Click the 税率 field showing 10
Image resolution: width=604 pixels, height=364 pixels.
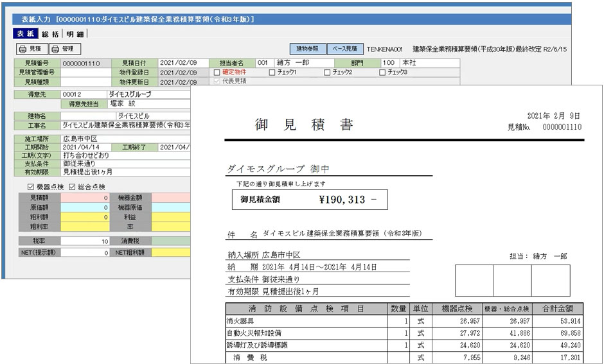coord(85,241)
